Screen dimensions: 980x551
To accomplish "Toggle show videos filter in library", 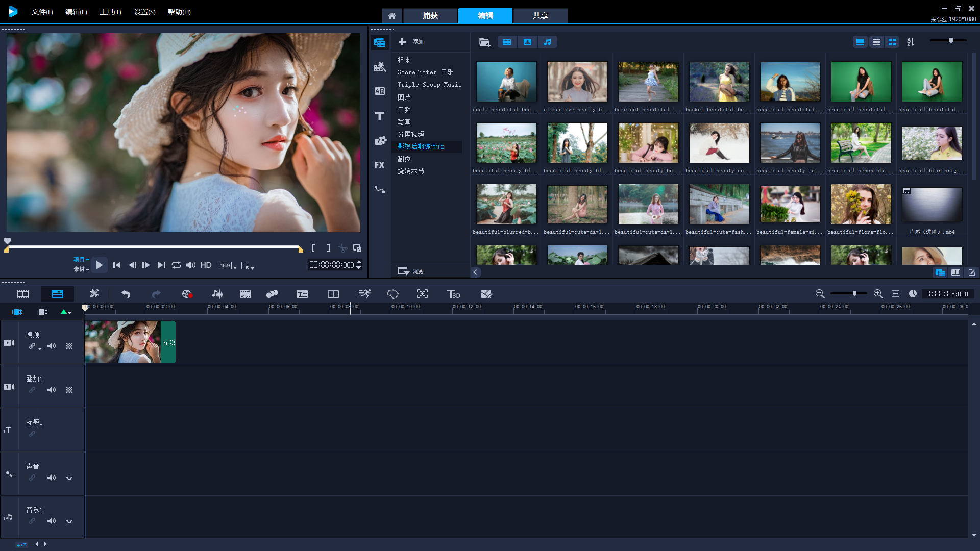I will coord(507,42).
